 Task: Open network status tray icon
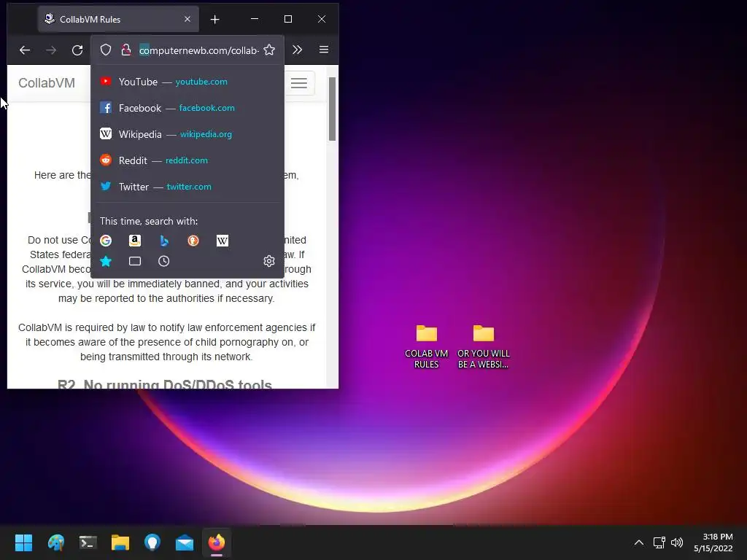[659, 542]
